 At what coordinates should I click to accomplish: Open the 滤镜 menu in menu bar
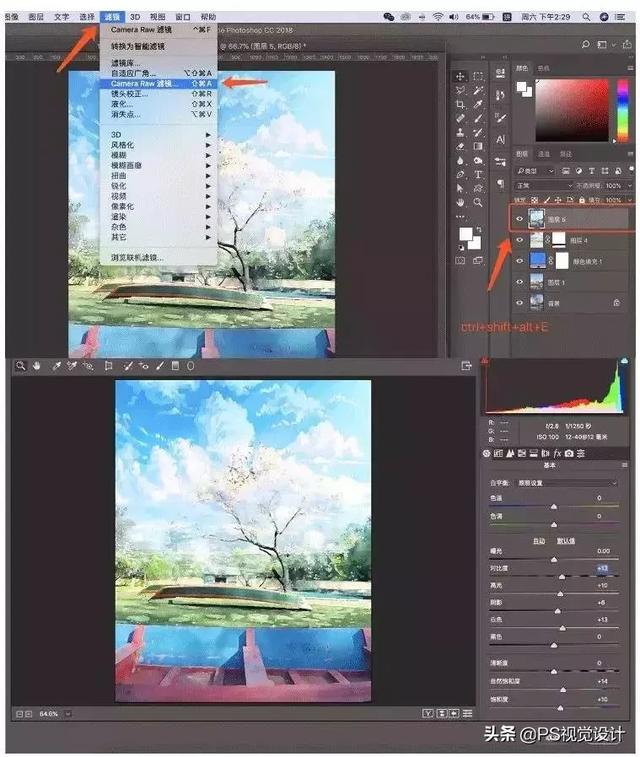tap(112, 17)
